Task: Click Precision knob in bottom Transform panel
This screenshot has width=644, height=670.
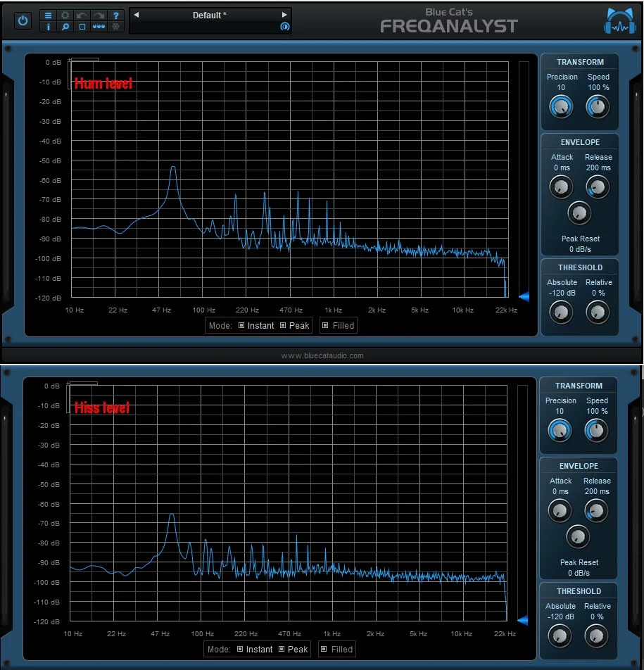Action: coord(560,431)
